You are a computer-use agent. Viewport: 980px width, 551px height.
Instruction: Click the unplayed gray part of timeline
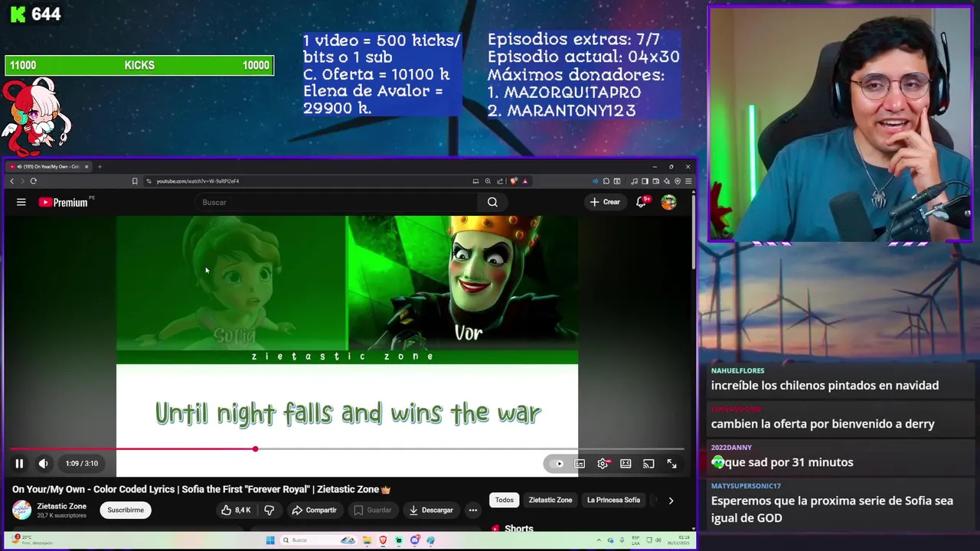pos(471,449)
